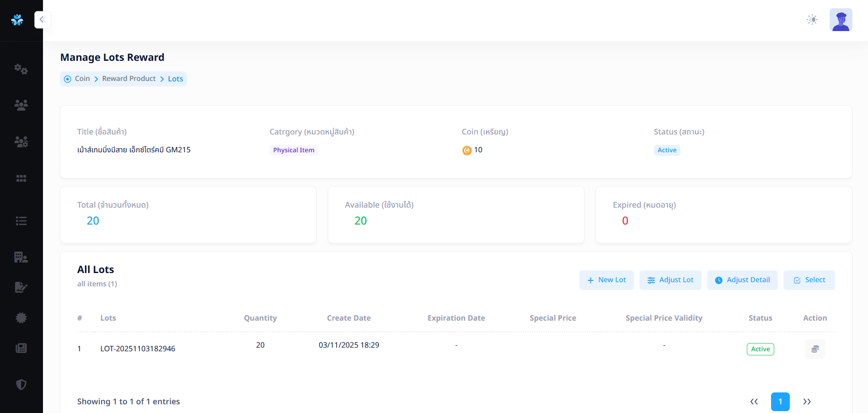
Task: Open the user profile avatar
Action: coord(841,20)
